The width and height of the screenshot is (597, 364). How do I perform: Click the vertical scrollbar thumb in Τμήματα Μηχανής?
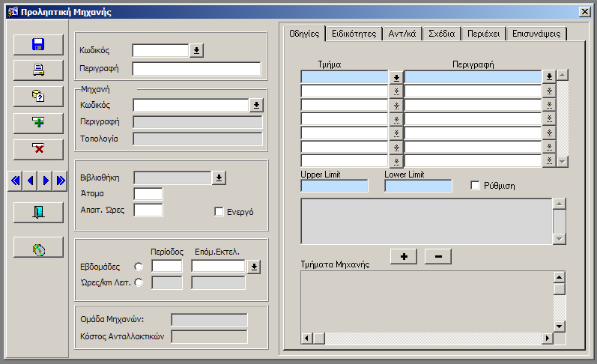(559, 289)
